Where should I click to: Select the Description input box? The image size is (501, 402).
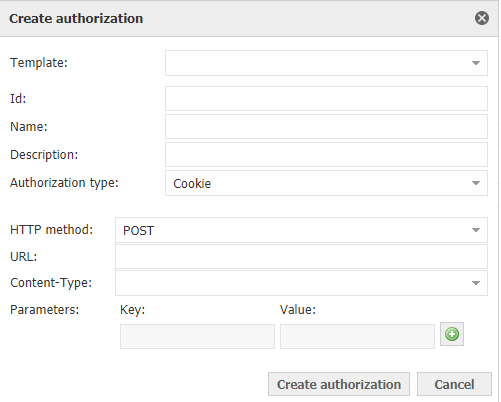click(x=326, y=155)
